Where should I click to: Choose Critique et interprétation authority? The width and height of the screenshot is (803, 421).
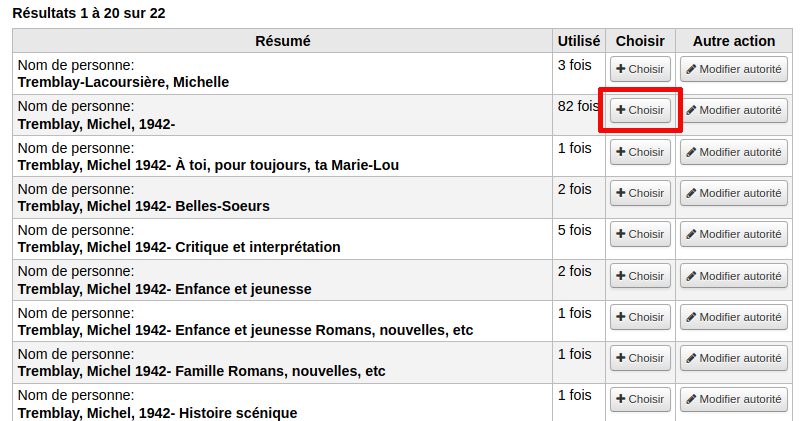click(640, 234)
